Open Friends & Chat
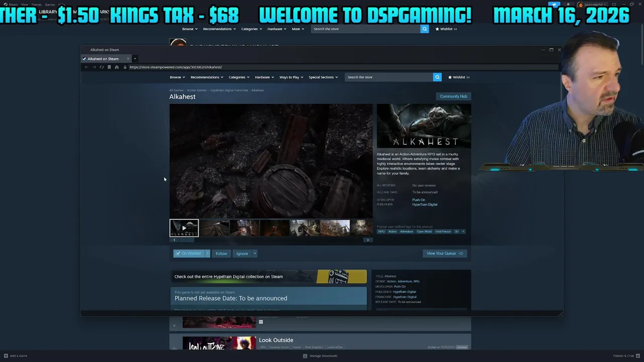Image resolution: width=644 pixels, height=362 pixels. [626, 356]
